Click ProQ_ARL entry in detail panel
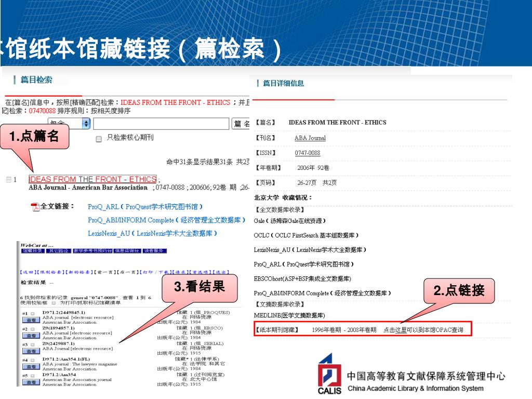The width and height of the screenshot is (532, 399). point(304,264)
